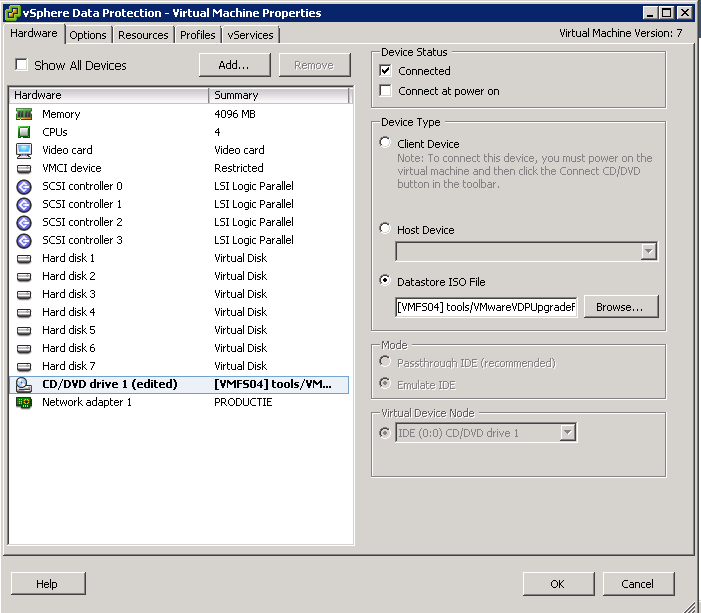Click the SCSI controller 2 icon
701x613 pixels.
pos(24,222)
